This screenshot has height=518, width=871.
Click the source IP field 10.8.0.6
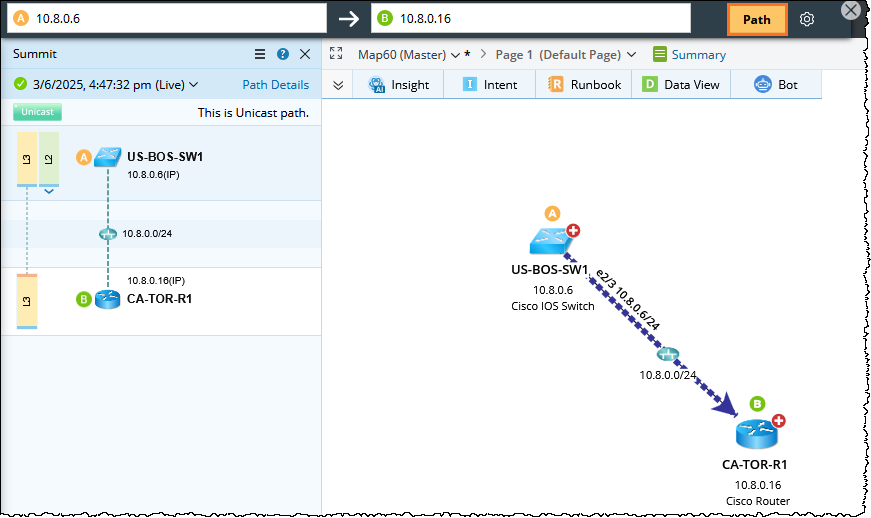click(x=170, y=18)
